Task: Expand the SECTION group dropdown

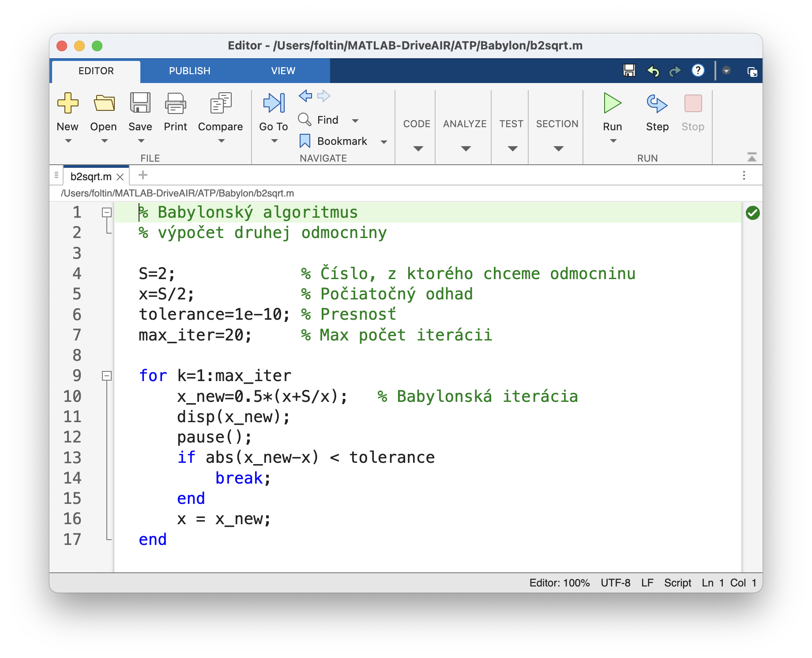Action: [x=558, y=148]
